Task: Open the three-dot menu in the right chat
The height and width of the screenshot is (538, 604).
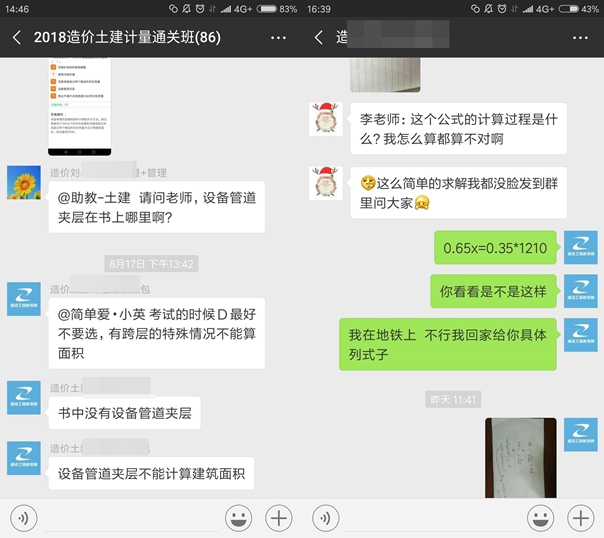Action: (581, 38)
